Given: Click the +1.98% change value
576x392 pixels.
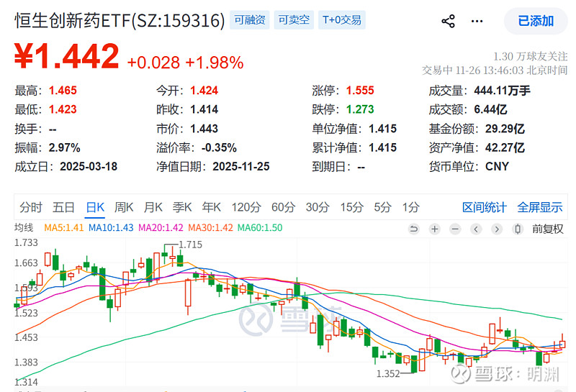Looking at the screenshot, I should [x=215, y=63].
